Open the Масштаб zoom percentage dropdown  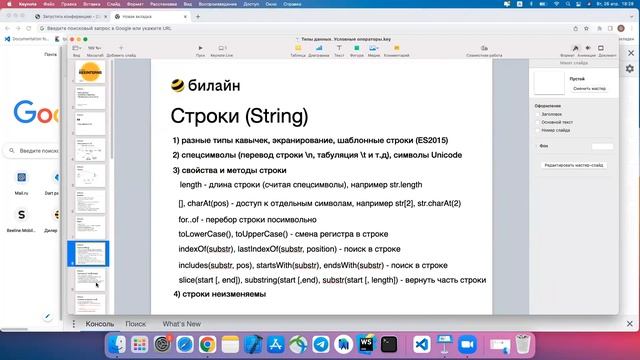tap(95, 48)
